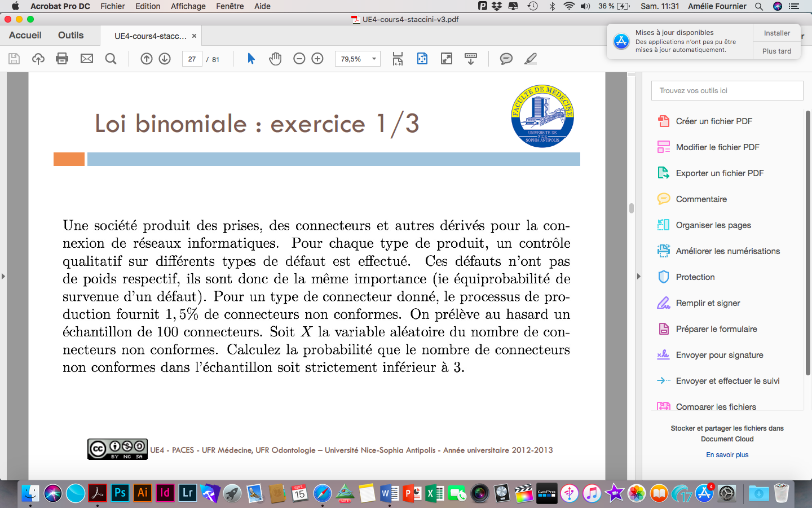Click the Zoom in plus icon

(x=317, y=59)
